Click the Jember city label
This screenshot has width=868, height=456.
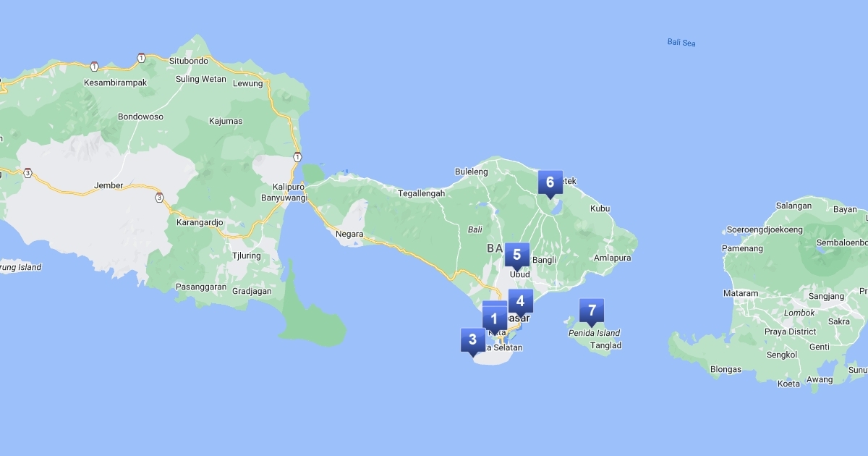[x=109, y=186]
